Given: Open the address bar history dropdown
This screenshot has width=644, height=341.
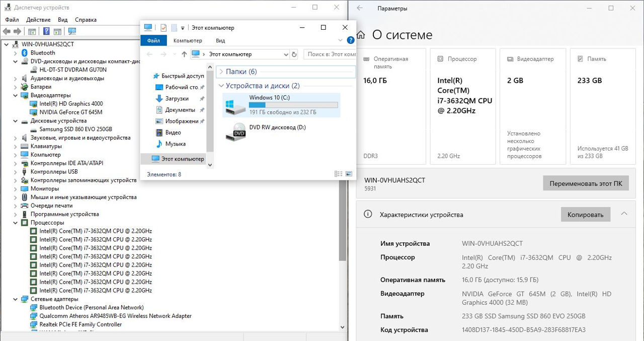Looking at the screenshot, I should coord(286,54).
